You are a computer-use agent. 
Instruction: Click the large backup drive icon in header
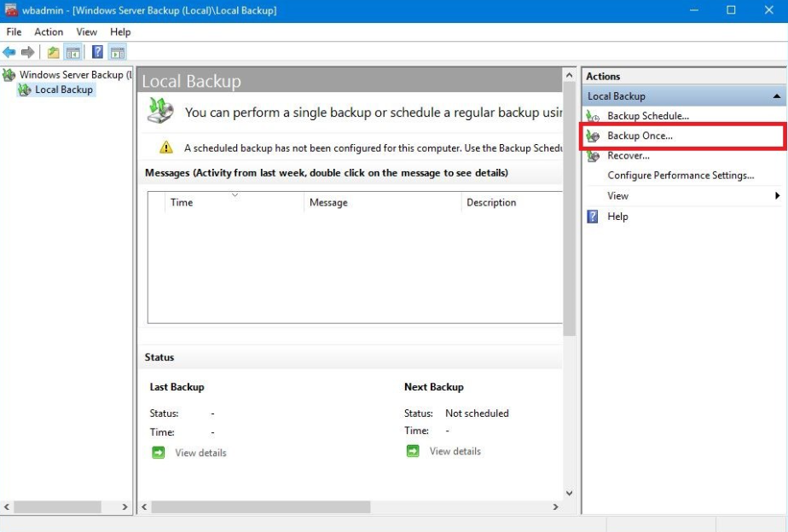(x=160, y=111)
